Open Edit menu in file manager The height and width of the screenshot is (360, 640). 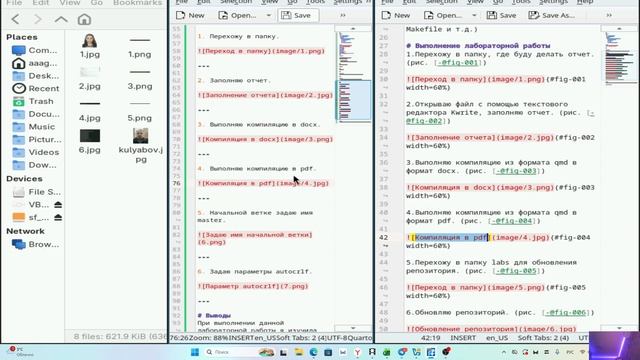40,3
